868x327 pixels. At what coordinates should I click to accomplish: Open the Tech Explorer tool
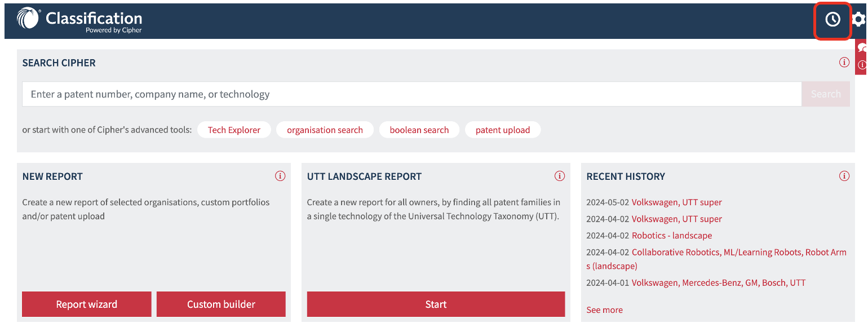(x=234, y=130)
